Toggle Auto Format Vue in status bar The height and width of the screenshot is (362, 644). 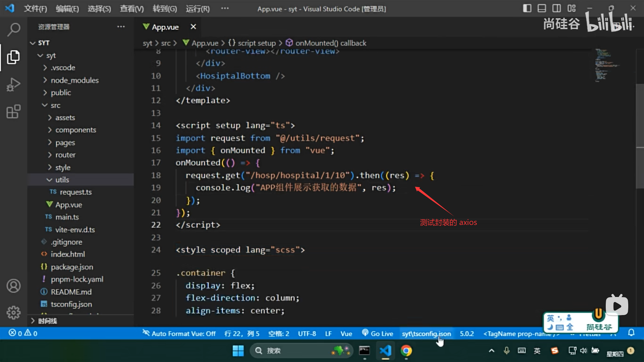[179, 334]
